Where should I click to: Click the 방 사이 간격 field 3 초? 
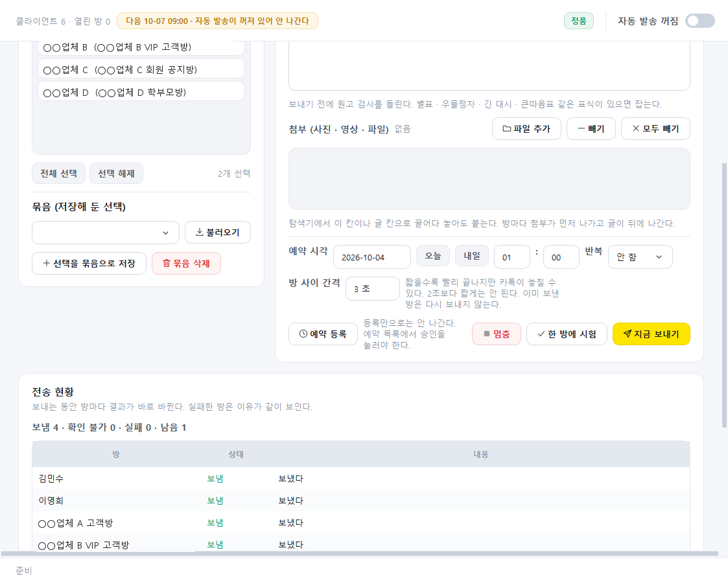click(x=372, y=288)
